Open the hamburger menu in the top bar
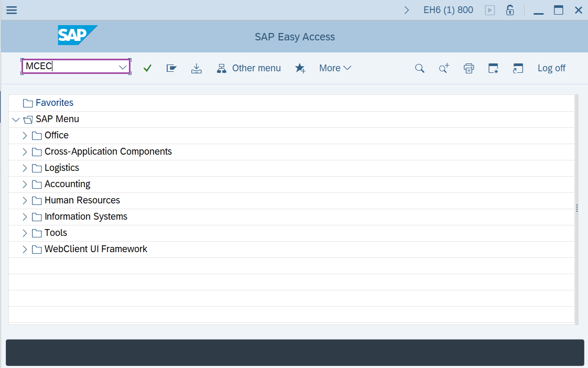 click(11, 9)
